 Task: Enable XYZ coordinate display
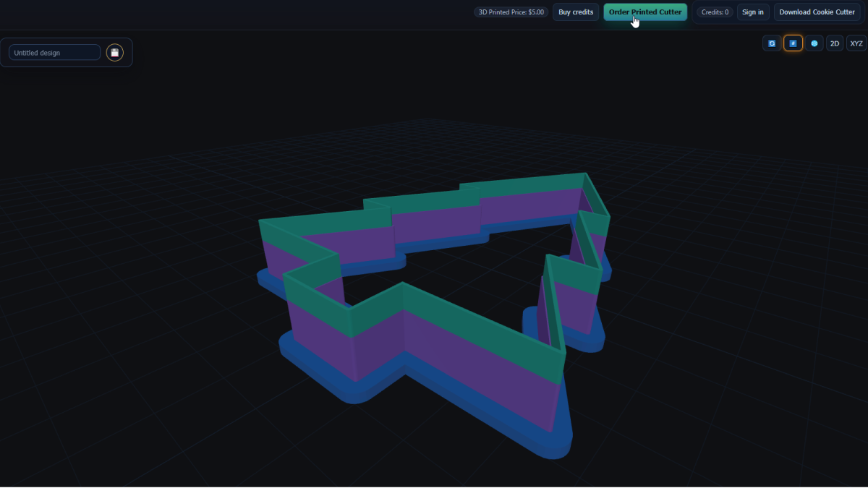tap(856, 43)
